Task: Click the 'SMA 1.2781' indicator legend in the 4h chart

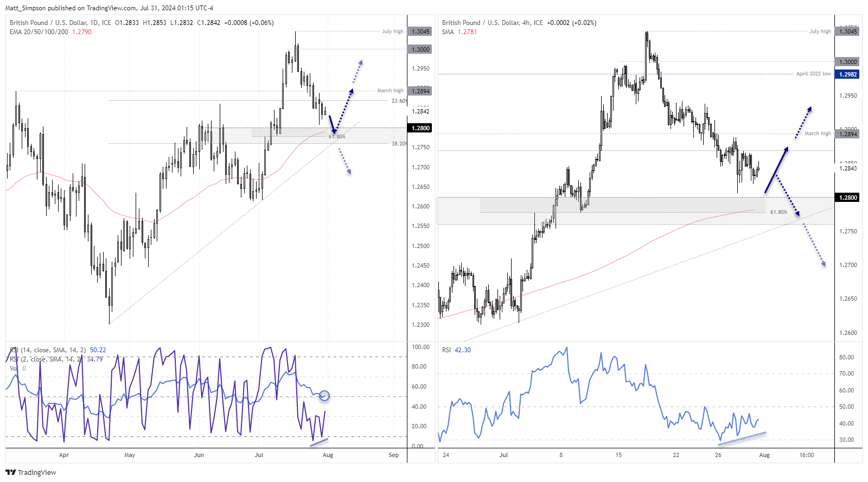Action: click(x=459, y=32)
